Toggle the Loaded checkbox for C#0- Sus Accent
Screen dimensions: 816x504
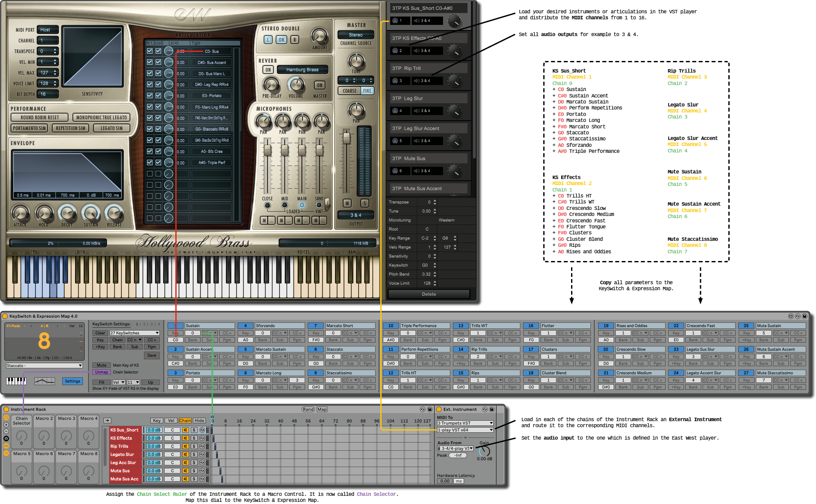[158, 62]
